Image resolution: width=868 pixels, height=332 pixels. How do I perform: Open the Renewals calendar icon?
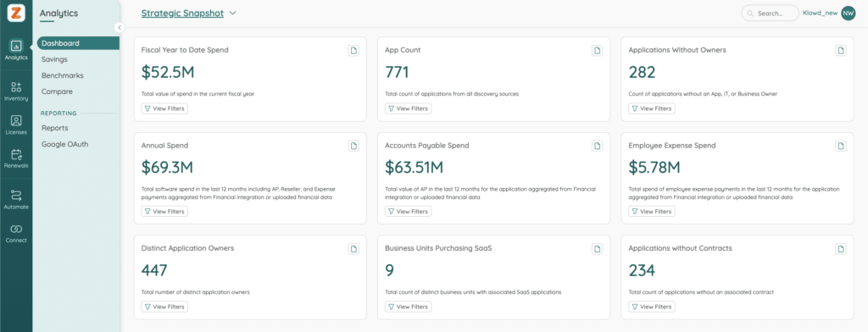16,158
